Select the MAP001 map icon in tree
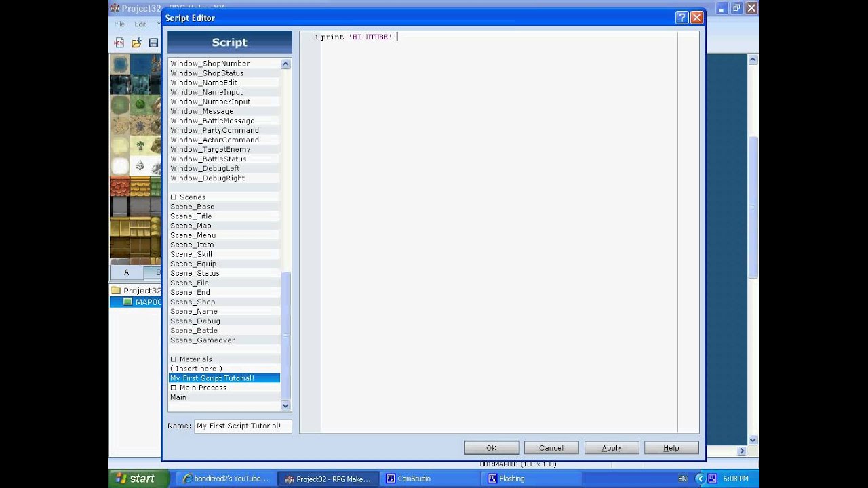 (127, 302)
